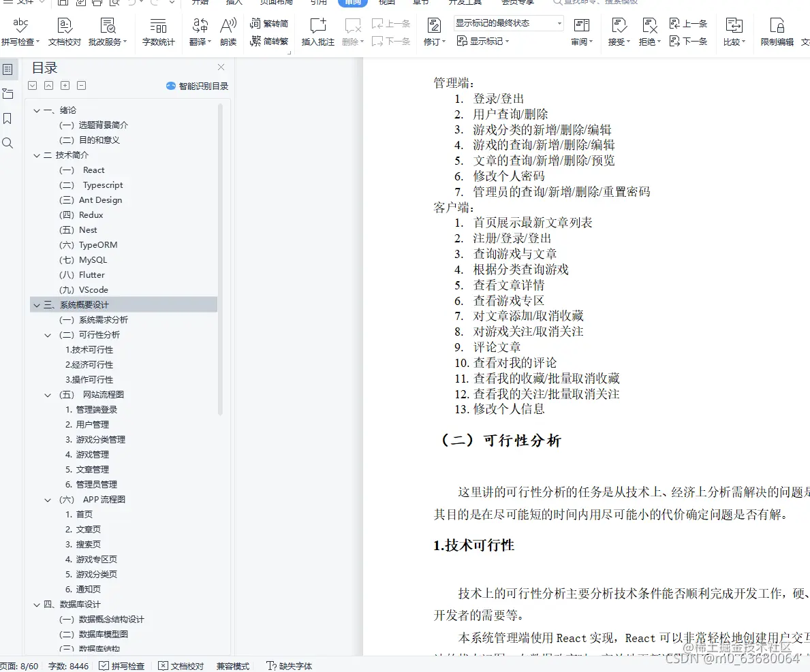
Task: Collapse the 二 技术简介 outline node
Action: 37,155
